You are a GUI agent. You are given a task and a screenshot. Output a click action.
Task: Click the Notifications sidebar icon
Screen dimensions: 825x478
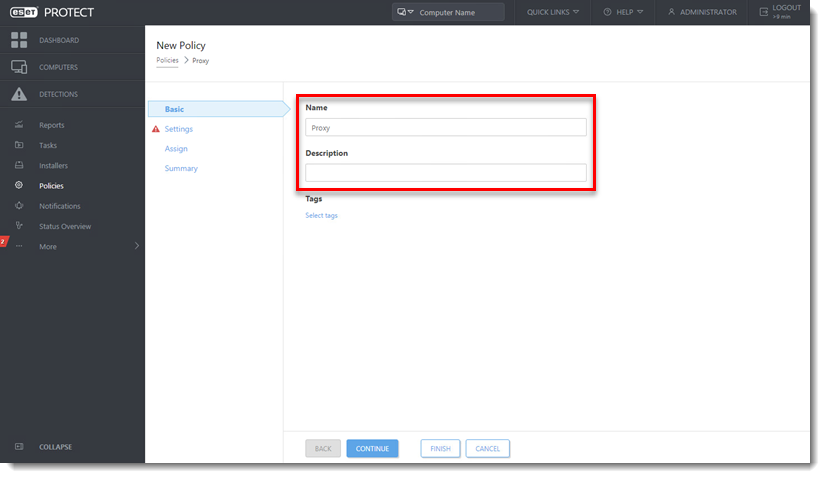point(19,206)
